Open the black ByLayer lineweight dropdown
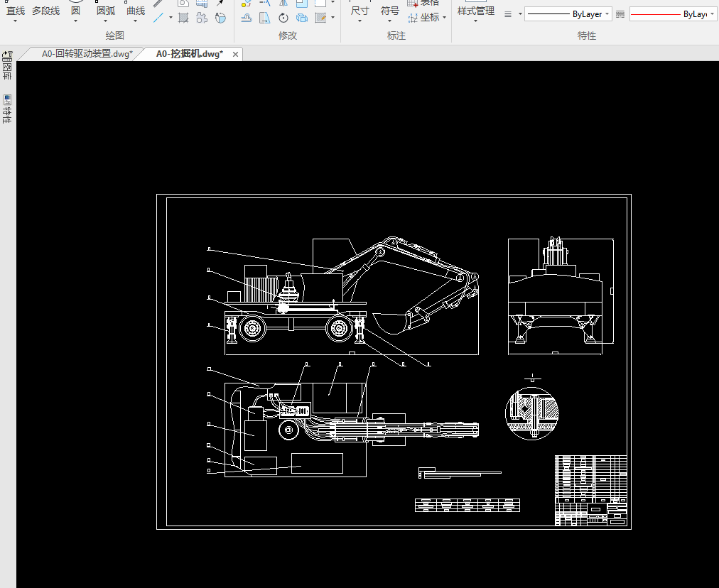 pos(607,14)
